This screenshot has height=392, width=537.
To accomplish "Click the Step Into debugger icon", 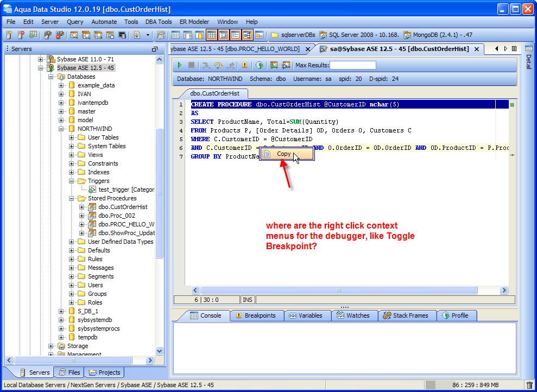I will (x=206, y=65).
